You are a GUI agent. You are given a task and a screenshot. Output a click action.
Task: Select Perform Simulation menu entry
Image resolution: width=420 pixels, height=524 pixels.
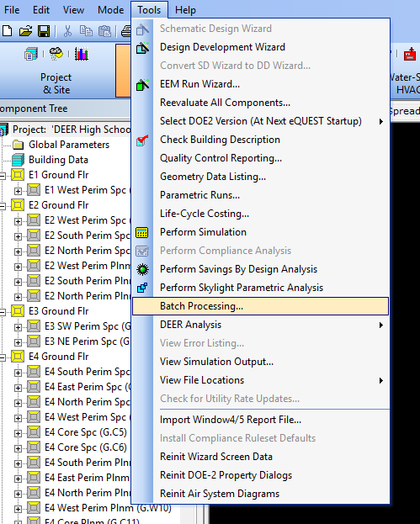260,232
